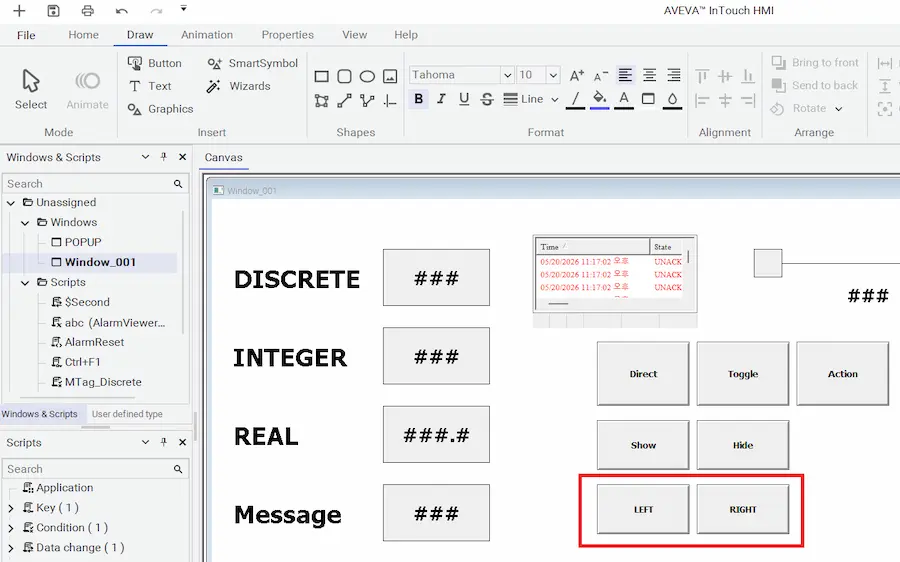Open the quick access customize dropdown arrow
Screen dimensions: 900x562
184,9
